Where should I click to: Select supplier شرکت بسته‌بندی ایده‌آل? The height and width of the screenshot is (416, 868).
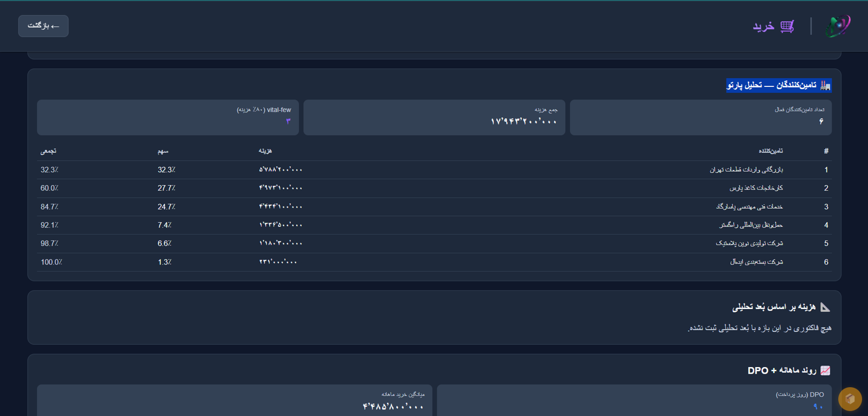point(757,262)
